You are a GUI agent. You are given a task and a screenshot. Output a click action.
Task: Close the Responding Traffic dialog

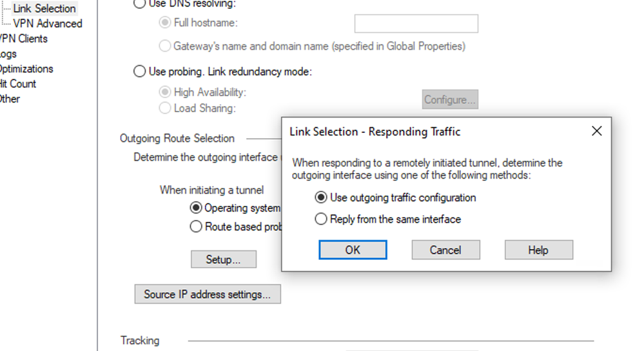point(596,131)
